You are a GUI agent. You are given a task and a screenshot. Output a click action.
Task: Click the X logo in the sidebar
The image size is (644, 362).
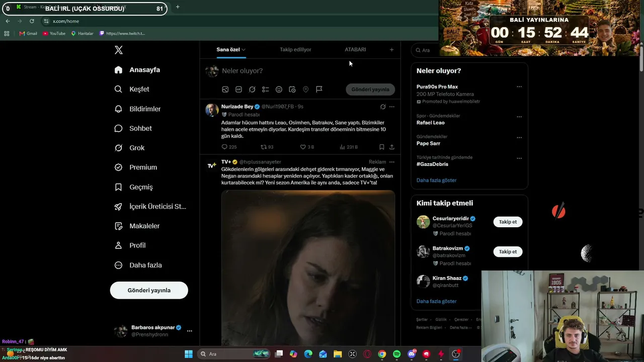click(119, 50)
